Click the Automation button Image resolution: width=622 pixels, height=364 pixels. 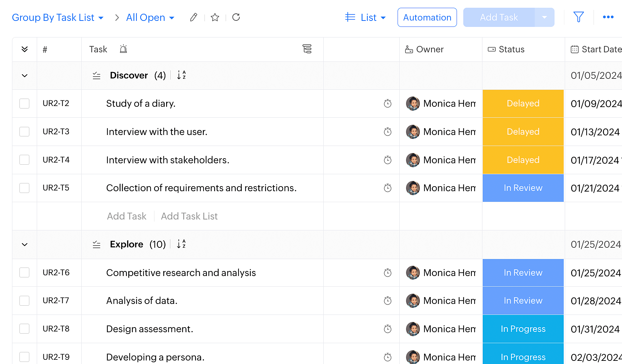coord(427,18)
